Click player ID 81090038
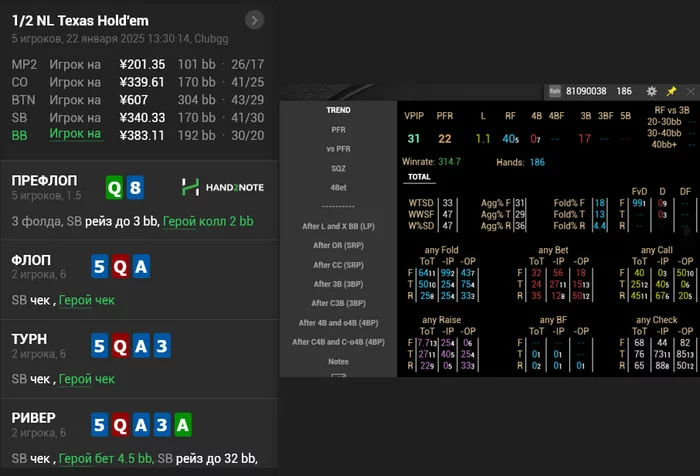This screenshot has height=476, width=700. [586, 91]
